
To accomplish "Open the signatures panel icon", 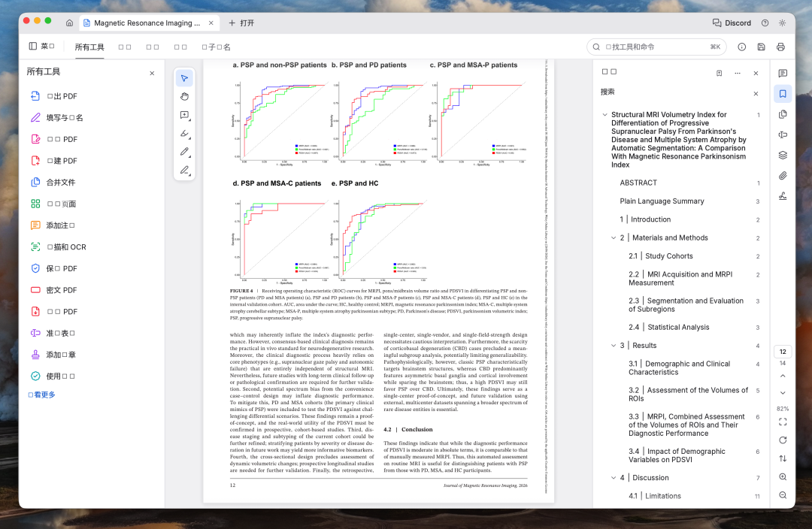I will [x=783, y=196].
